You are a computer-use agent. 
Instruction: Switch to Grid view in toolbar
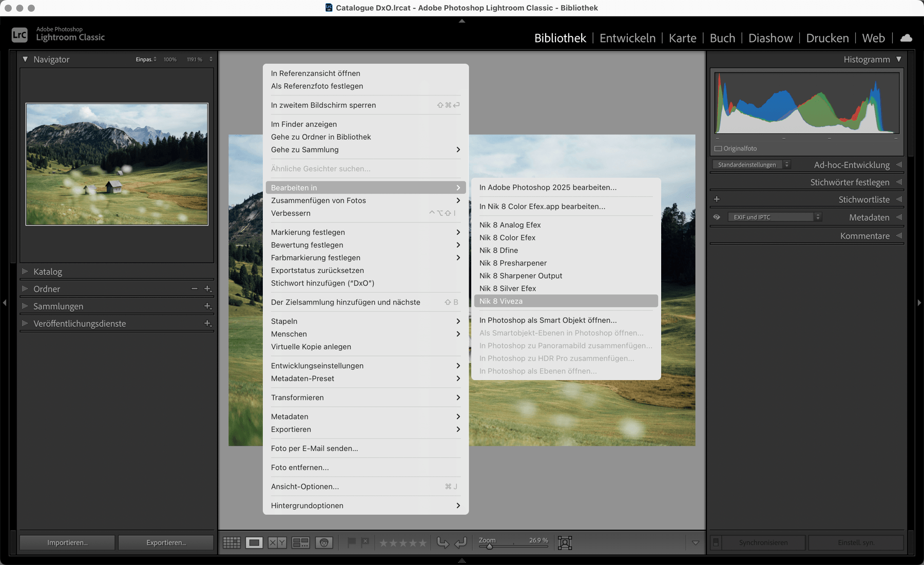coord(232,542)
